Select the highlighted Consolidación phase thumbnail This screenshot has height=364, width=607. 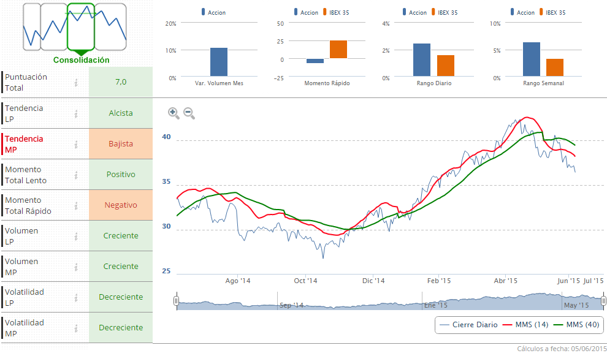tap(80, 27)
